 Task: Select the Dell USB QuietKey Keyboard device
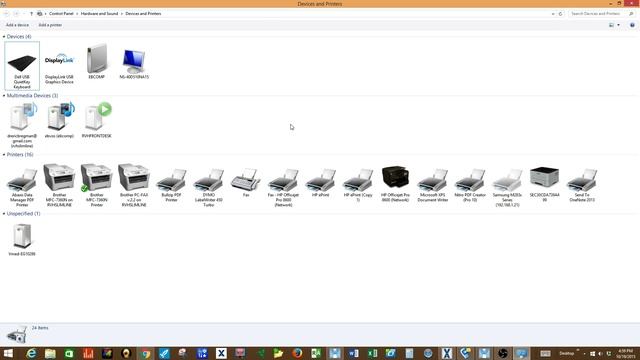pyautogui.click(x=22, y=66)
